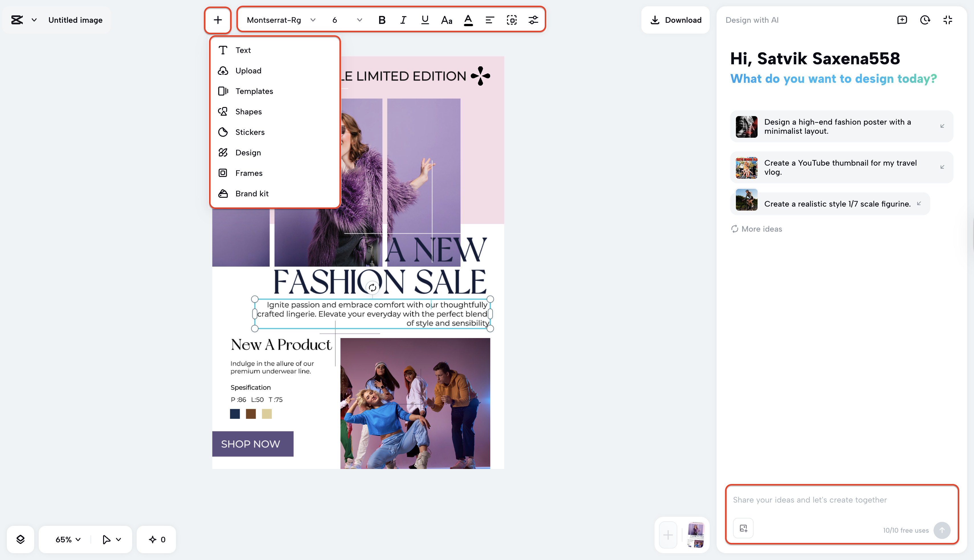The image size is (974, 560).
Task: Click the Layers icon at bottom left
Action: pos(21,539)
